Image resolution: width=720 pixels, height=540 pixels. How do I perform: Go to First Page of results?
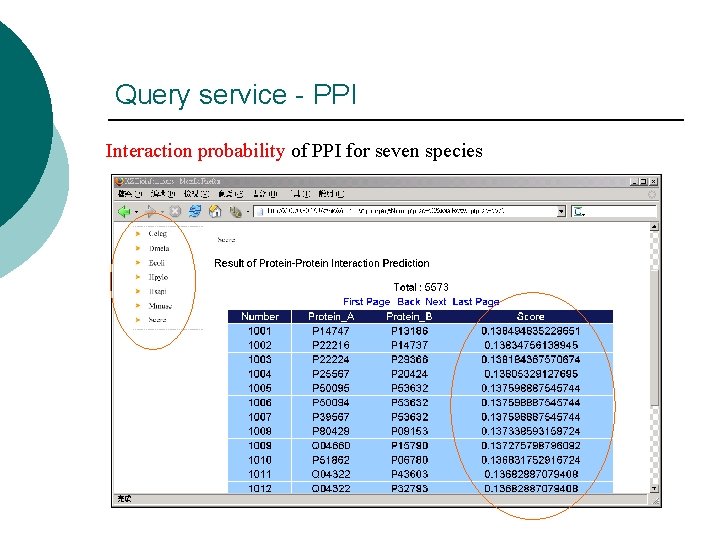[366, 302]
